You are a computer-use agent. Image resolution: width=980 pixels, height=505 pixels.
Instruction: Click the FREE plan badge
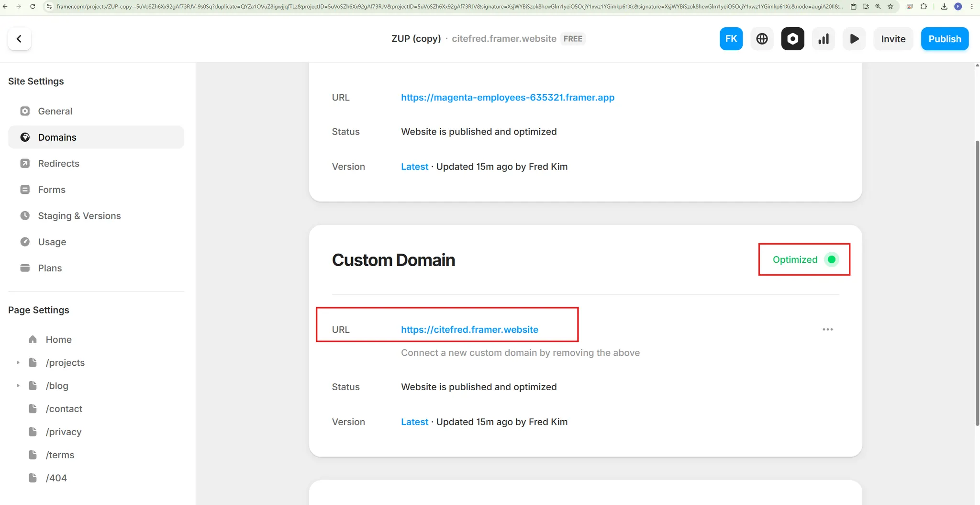[573, 39]
